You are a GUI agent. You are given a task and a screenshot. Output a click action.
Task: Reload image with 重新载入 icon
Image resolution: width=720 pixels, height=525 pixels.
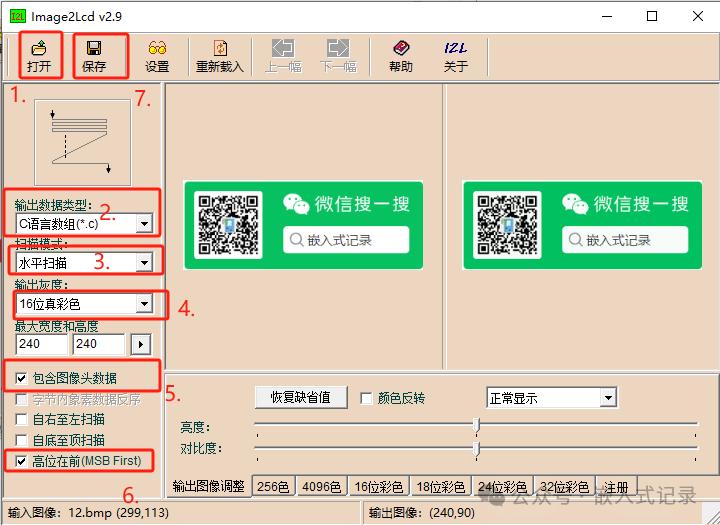[219, 56]
